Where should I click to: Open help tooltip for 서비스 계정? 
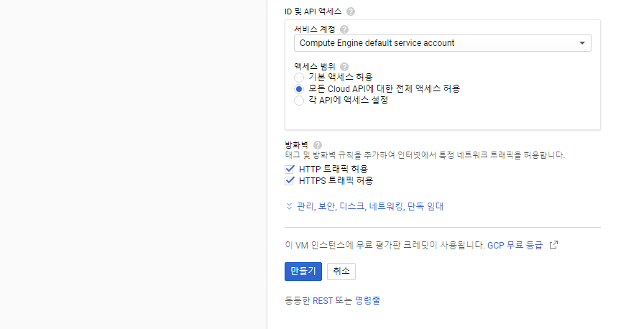(344, 29)
